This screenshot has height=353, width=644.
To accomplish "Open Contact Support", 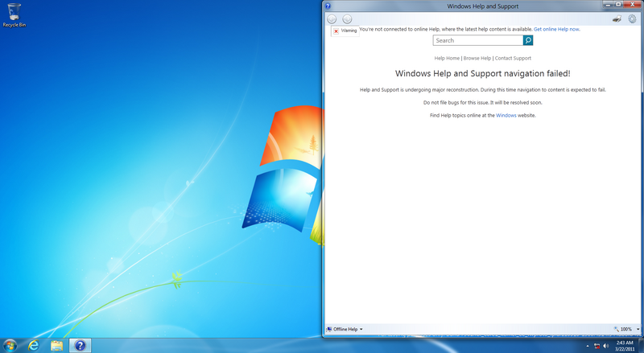I will tap(513, 58).
